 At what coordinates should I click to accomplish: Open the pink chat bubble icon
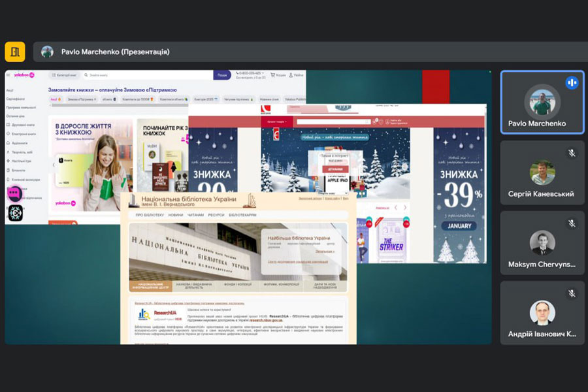(x=14, y=193)
